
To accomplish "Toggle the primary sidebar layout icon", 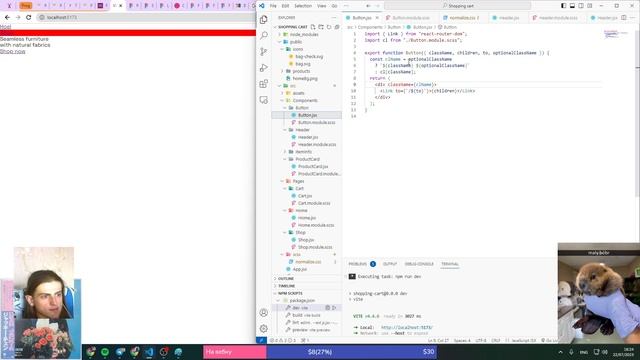I will point(563,6).
